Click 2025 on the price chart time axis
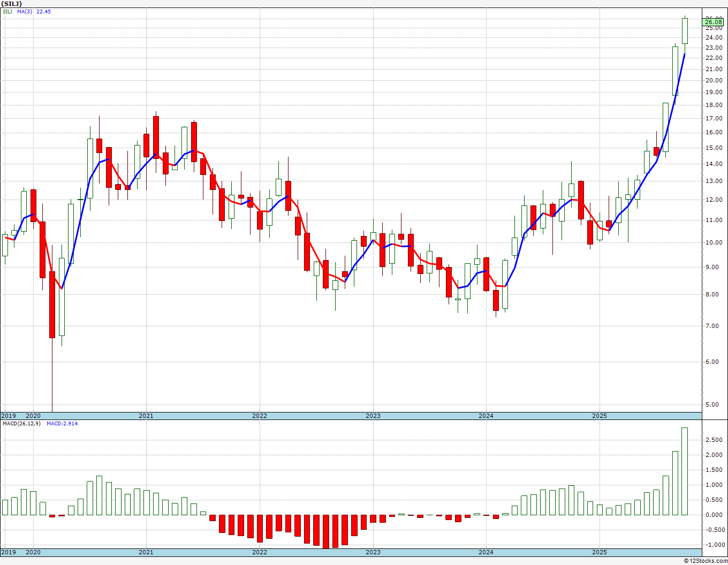The width and height of the screenshot is (728, 565). [600, 416]
